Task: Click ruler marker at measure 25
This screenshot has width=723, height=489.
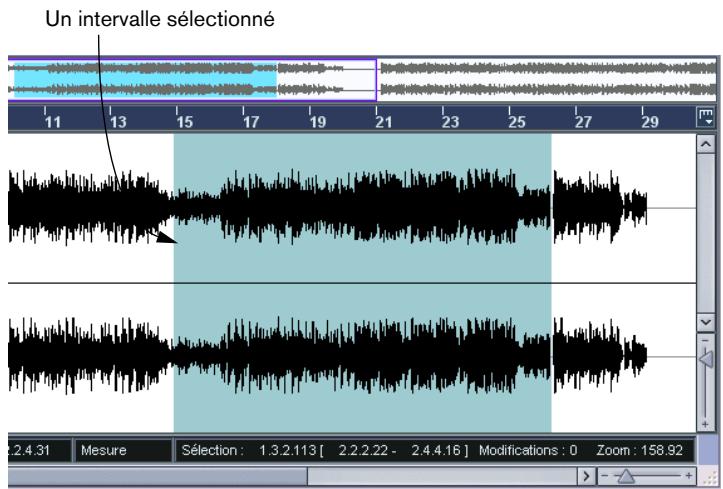Action: pos(517,122)
